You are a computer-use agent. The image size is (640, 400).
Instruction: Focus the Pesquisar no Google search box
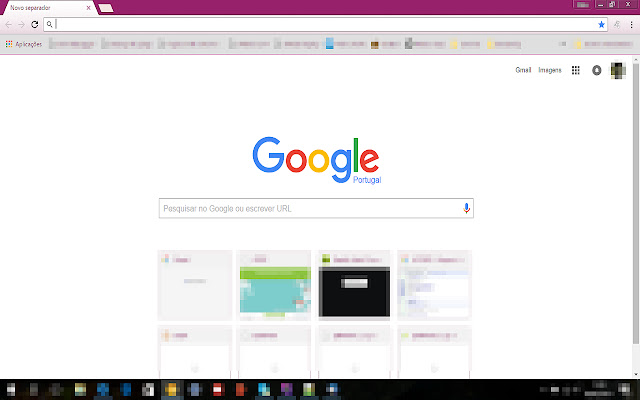click(x=316, y=209)
